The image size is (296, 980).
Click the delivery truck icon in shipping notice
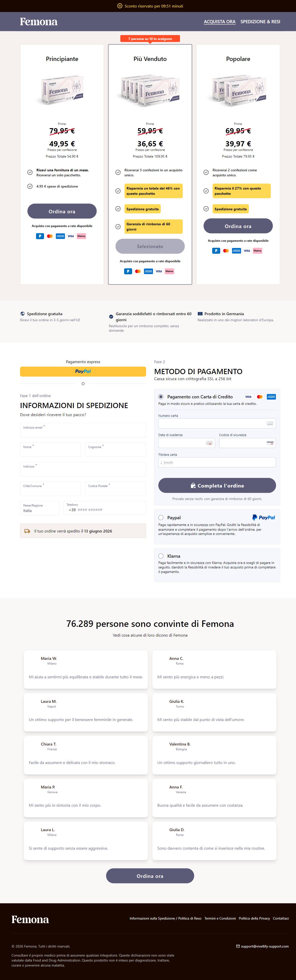pos(27,531)
